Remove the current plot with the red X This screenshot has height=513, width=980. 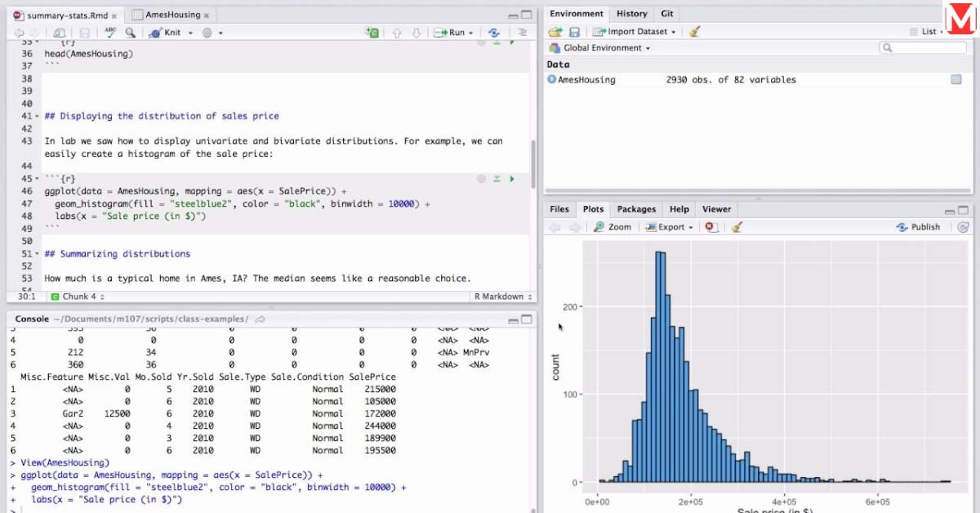point(710,227)
